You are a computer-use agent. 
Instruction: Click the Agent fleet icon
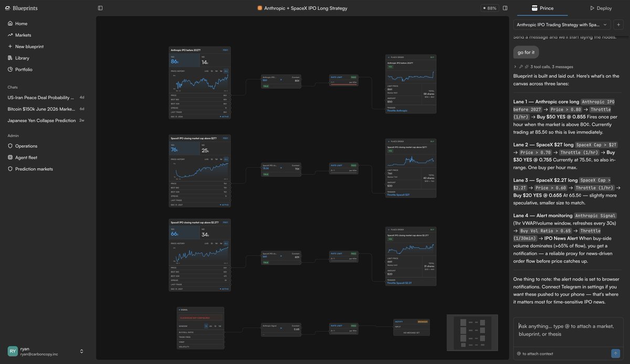coord(10,157)
